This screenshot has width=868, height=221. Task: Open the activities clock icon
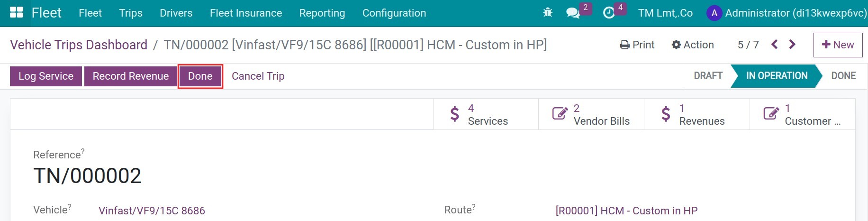pos(609,13)
